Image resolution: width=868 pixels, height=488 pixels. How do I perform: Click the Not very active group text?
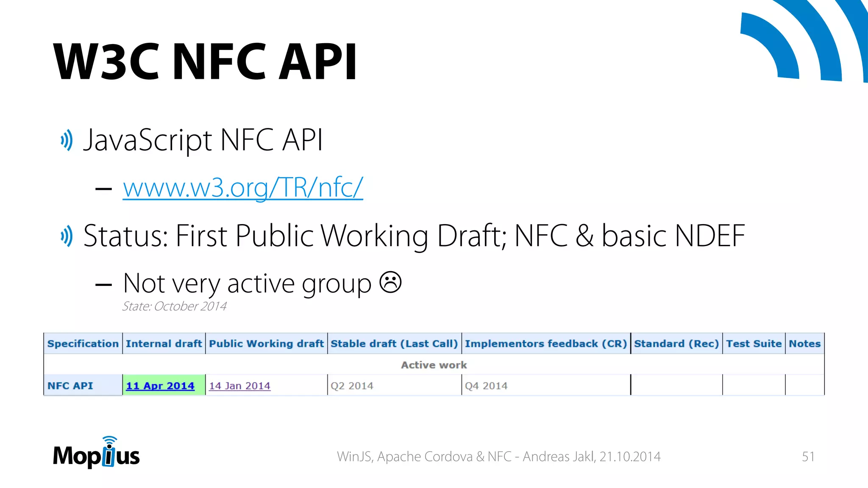point(247,283)
